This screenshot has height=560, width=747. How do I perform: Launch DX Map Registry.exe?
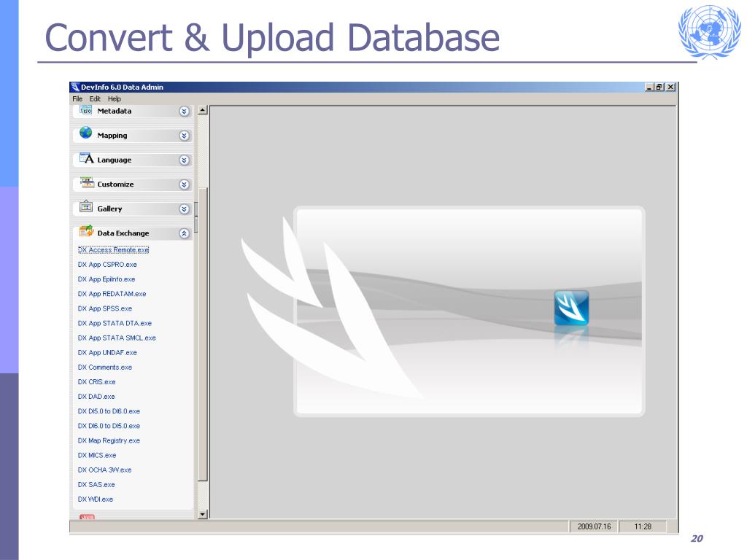pyautogui.click(x=109, y=441)
